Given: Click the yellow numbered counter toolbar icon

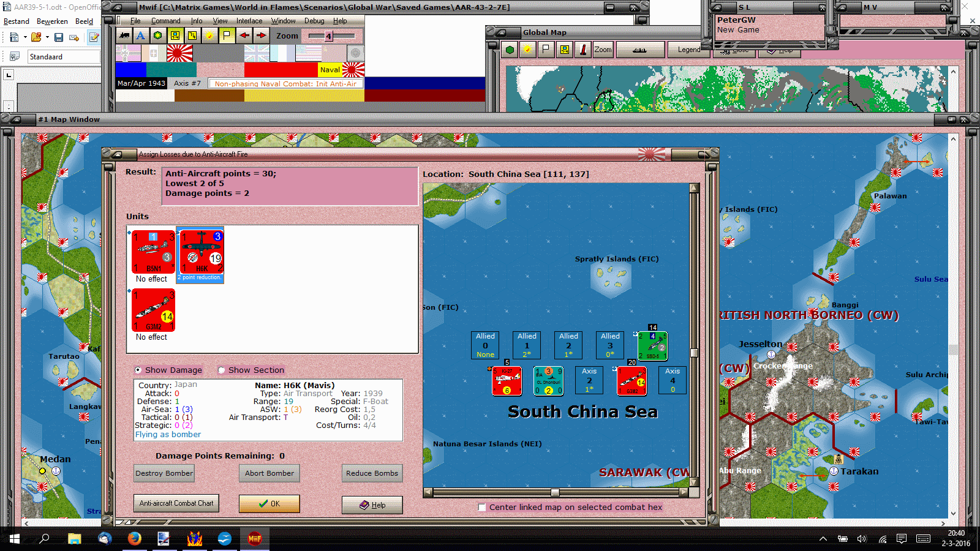Looking at the screenshot, I should 192,36.
